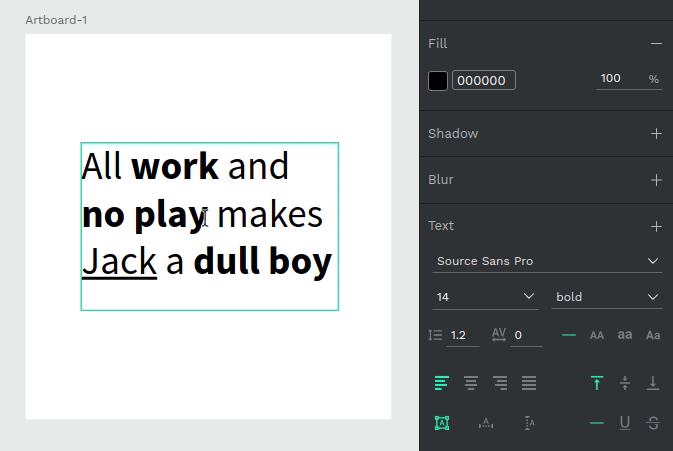Click the black fill color swatch

pyautogui.click(x=438, y=81)
